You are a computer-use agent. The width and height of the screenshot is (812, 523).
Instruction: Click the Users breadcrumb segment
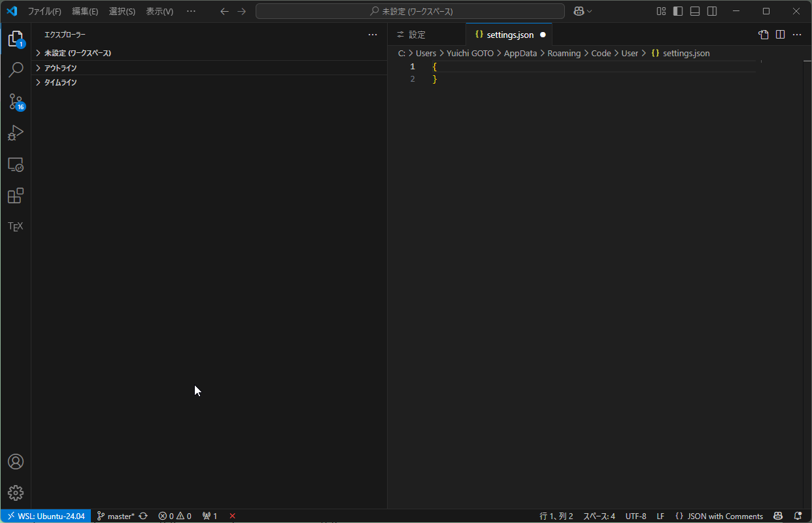[x=426, y=53]
